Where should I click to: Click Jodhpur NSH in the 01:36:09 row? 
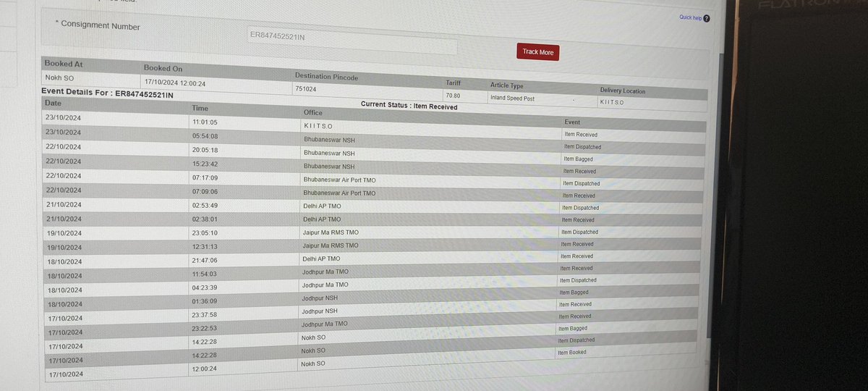[320, 298]
